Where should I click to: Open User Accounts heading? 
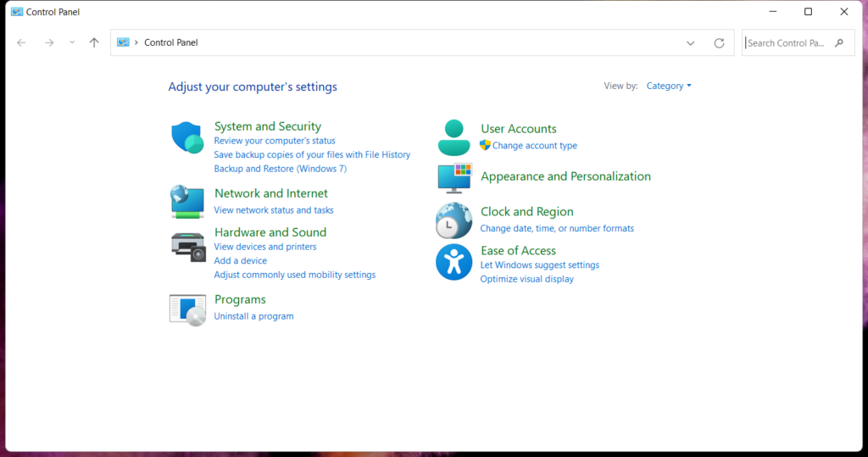pyautogui.click(x=518, y=129)
